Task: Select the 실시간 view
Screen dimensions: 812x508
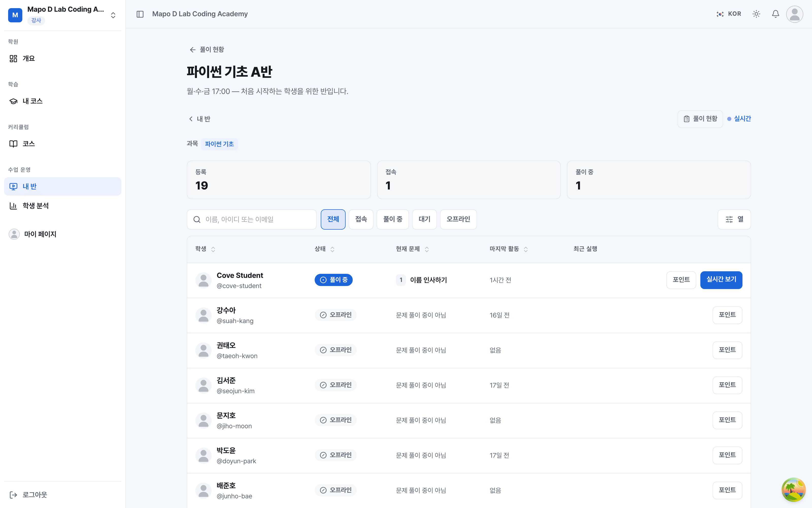Action: (739, 119)
